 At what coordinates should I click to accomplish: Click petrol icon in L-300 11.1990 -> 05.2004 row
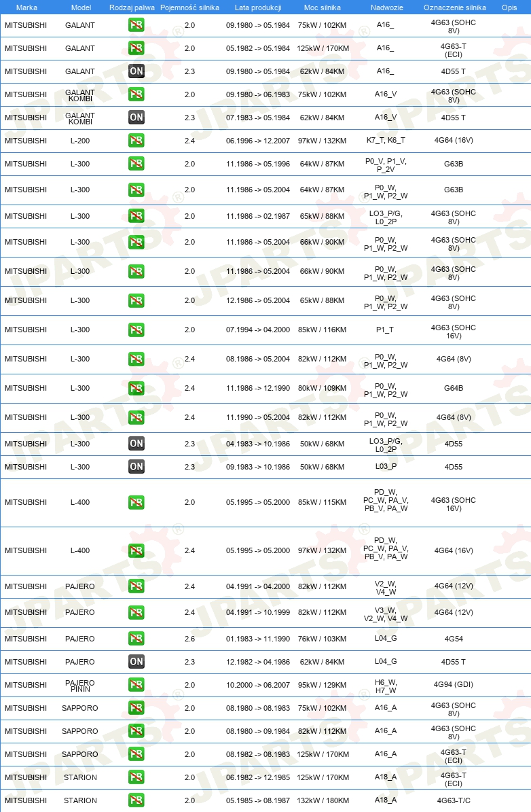(136, 417)
